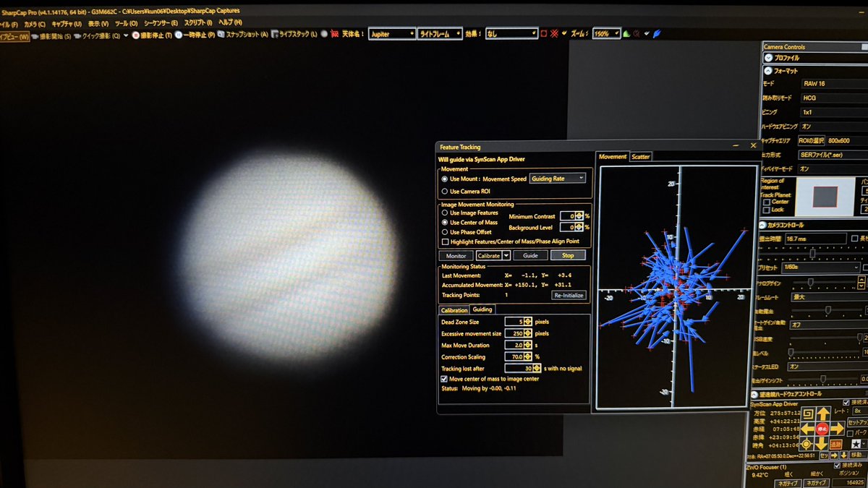Screen dimensions: 868x488
Task: Check the Track Planet Center checkbox
Action: point(767,202)
